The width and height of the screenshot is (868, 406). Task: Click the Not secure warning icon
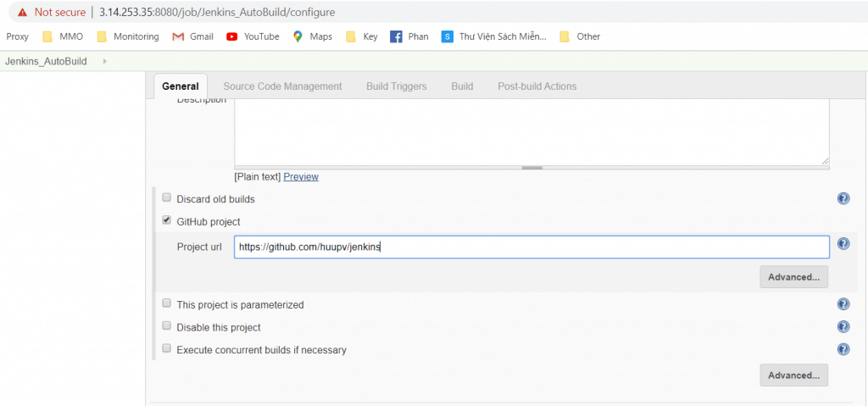[x=23, y=12]
